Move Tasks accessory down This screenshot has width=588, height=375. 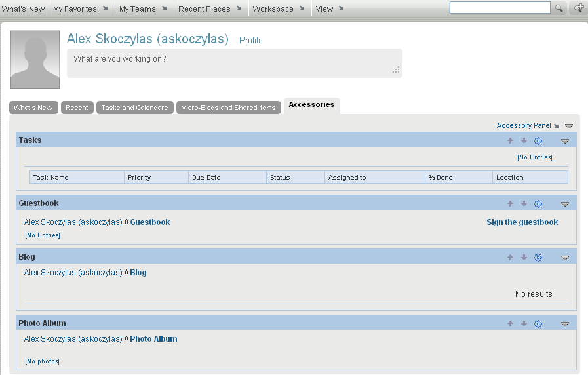524,140
